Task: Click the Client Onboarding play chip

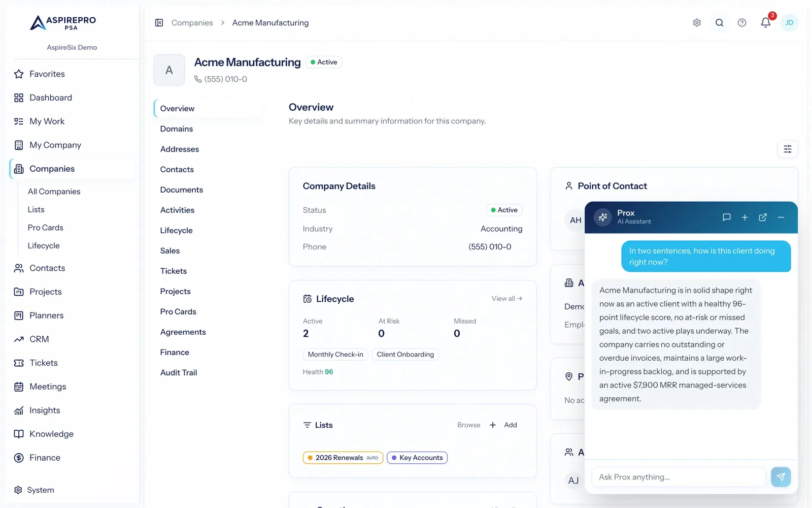Action: point(405,355)
